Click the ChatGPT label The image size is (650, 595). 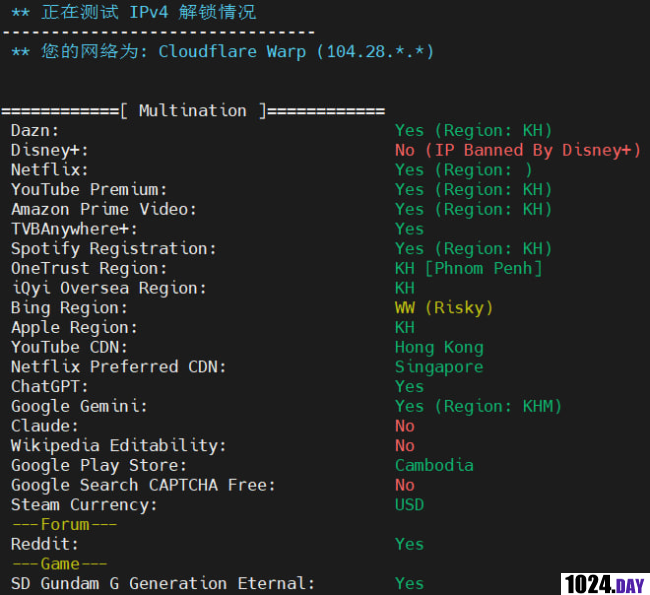tap(49, 386)
